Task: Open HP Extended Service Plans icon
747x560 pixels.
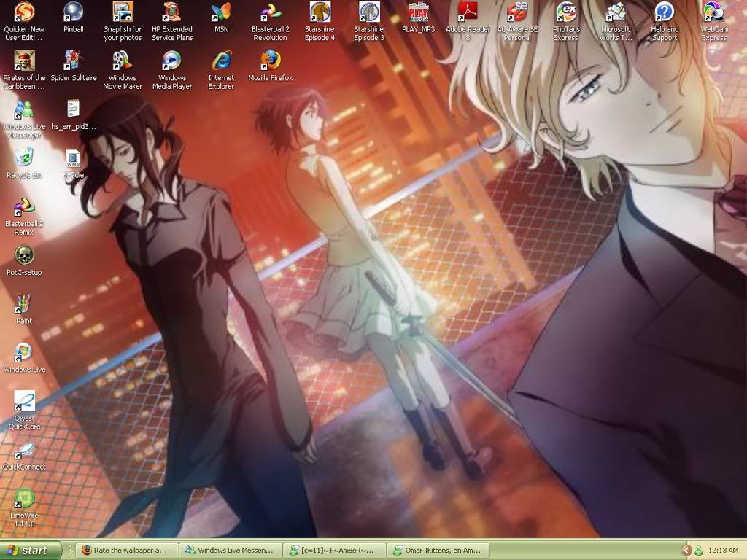Action: [x=172, y=21]
